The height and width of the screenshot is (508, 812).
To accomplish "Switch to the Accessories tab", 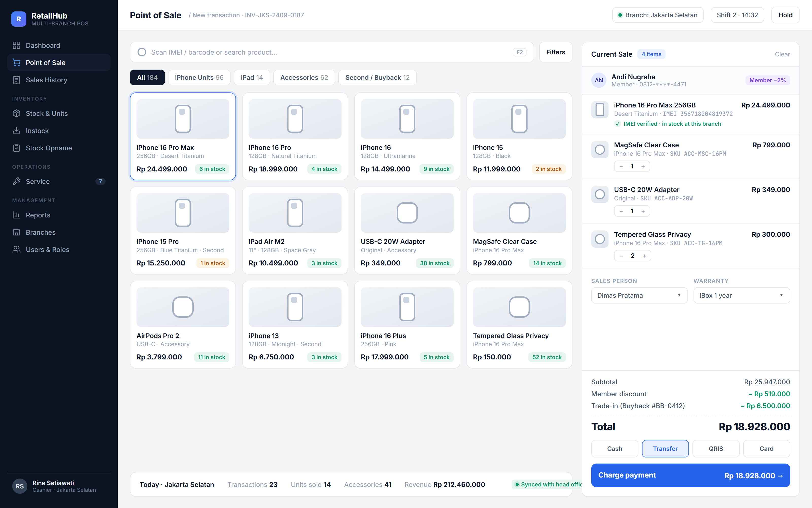I will [x=304, y=78].
